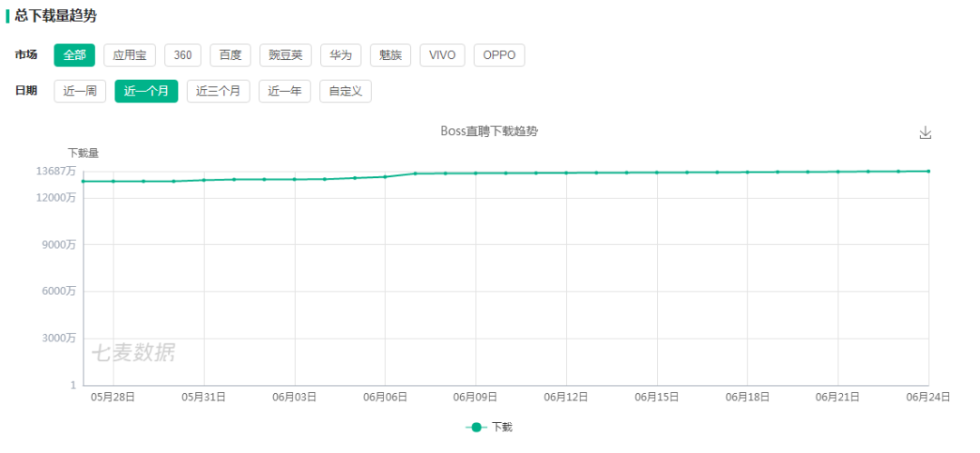
Task: Filter by 百度 market
Action: pos(230,55)
